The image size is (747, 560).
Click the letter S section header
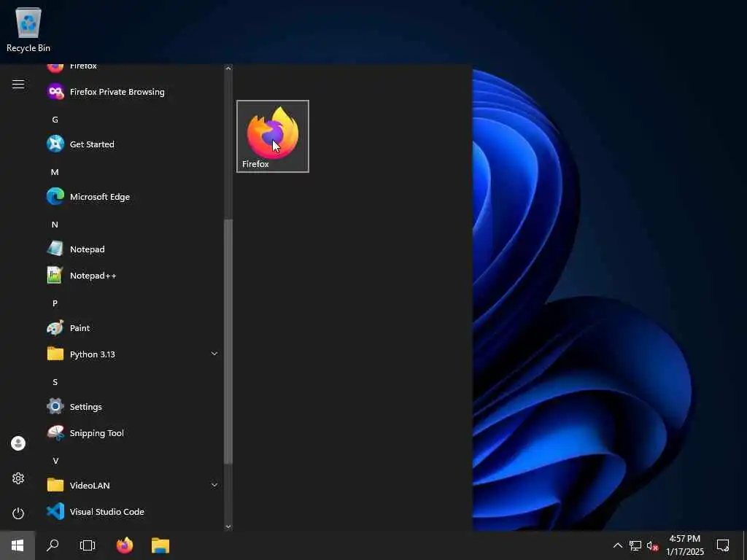[55, 382]
